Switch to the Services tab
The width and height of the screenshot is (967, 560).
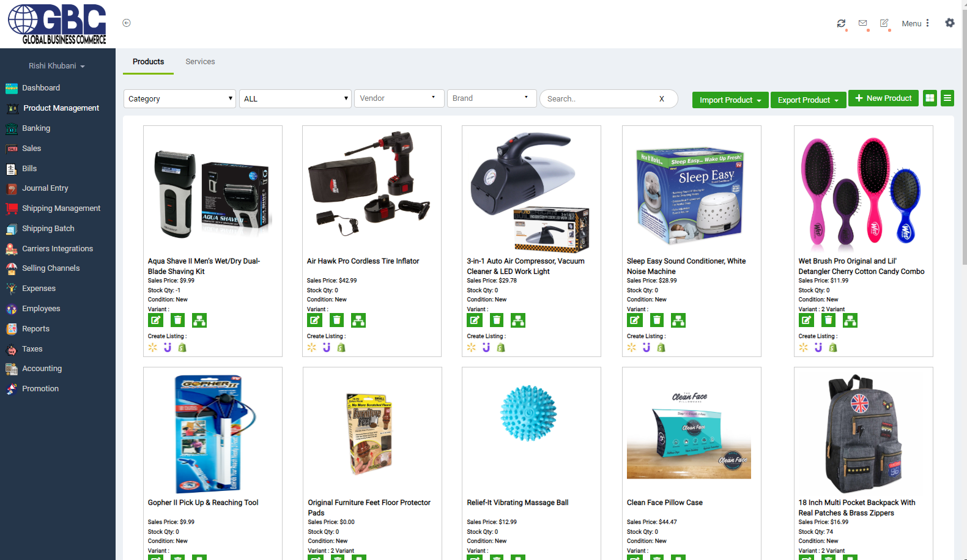point(200,62)
